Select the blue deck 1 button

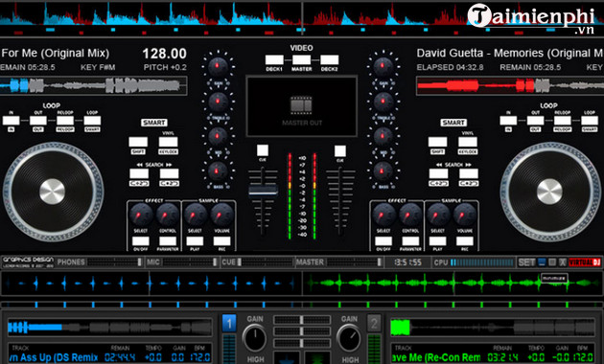229,323
